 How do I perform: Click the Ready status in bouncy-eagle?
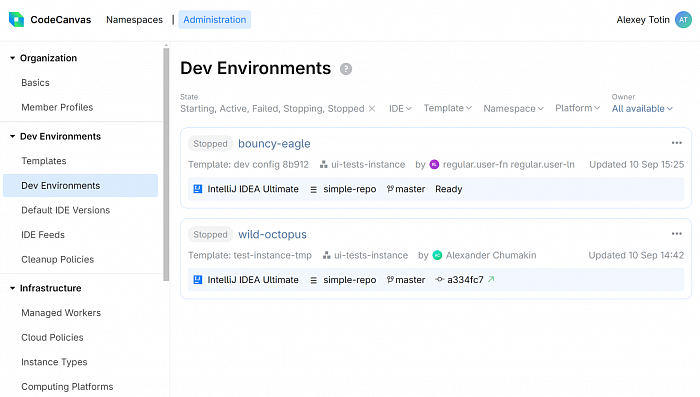(x=449, y=189)
